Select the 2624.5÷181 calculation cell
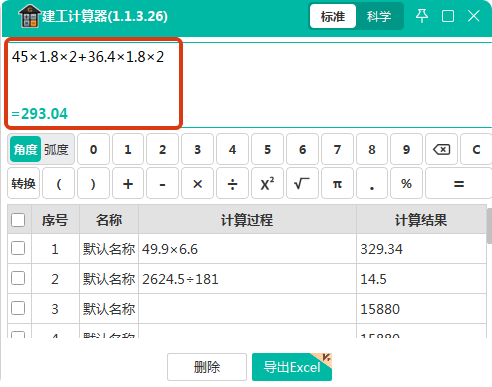Screen dimensions: 492x387 [x=247, y=279]
